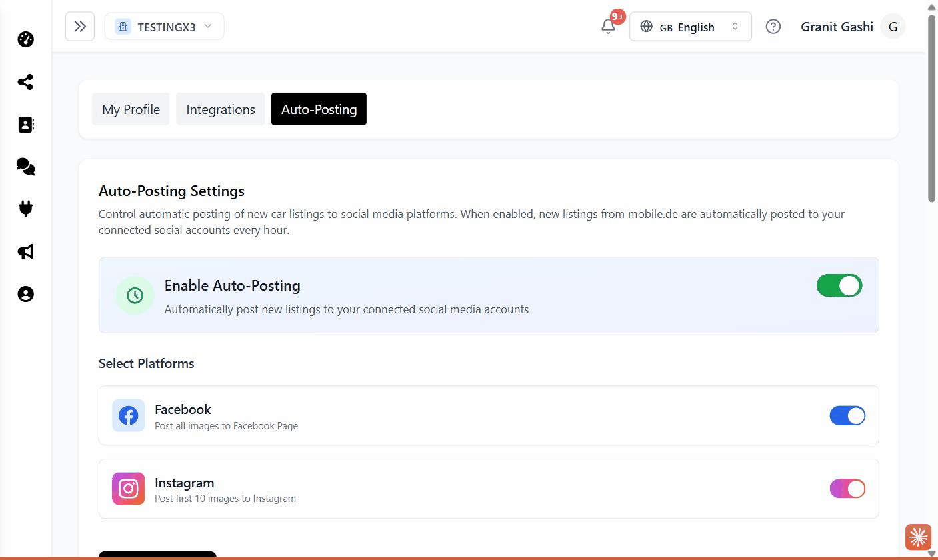Click 'Post all images to Facebook Page' text
Viewport: 938px width, 560px height.
point(226,426)
